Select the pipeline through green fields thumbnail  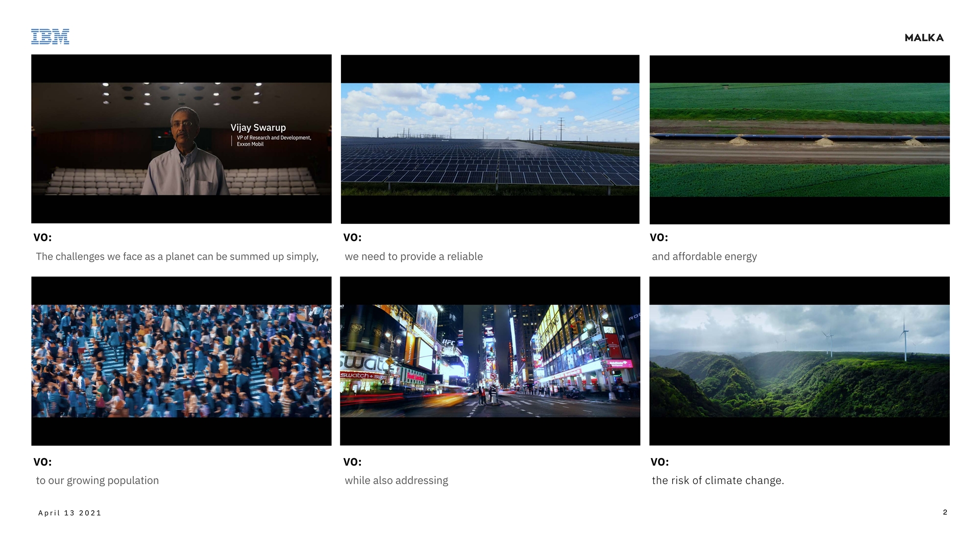pos(799,139)
